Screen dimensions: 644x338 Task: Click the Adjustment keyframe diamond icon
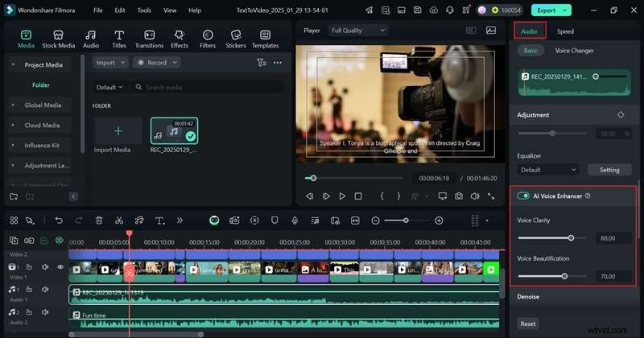pos(621,115)
